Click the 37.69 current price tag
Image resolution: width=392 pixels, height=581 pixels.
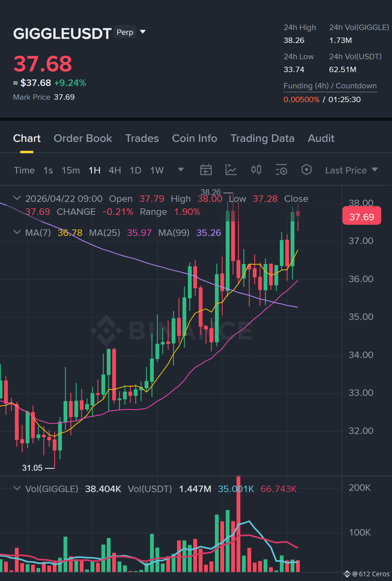pos(362,216)
